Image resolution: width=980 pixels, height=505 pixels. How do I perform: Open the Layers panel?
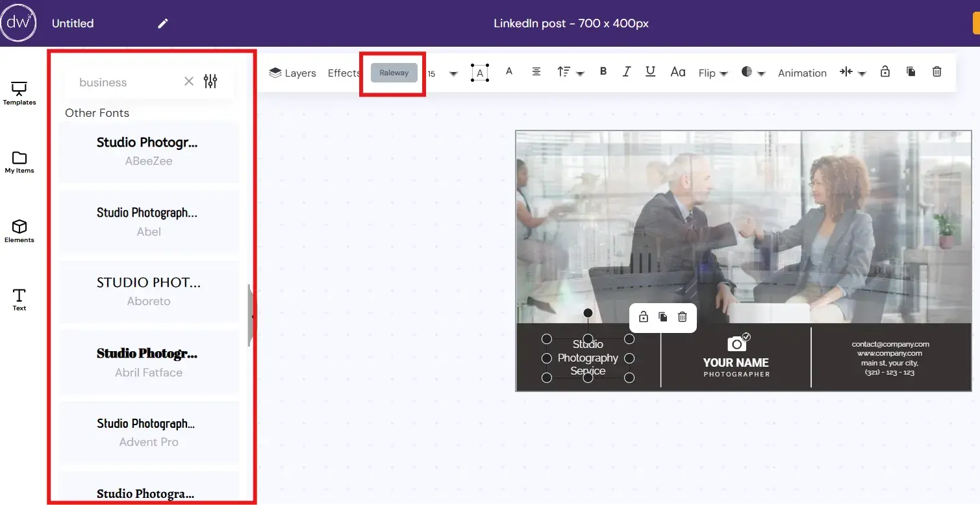click(x=292, y=73)
